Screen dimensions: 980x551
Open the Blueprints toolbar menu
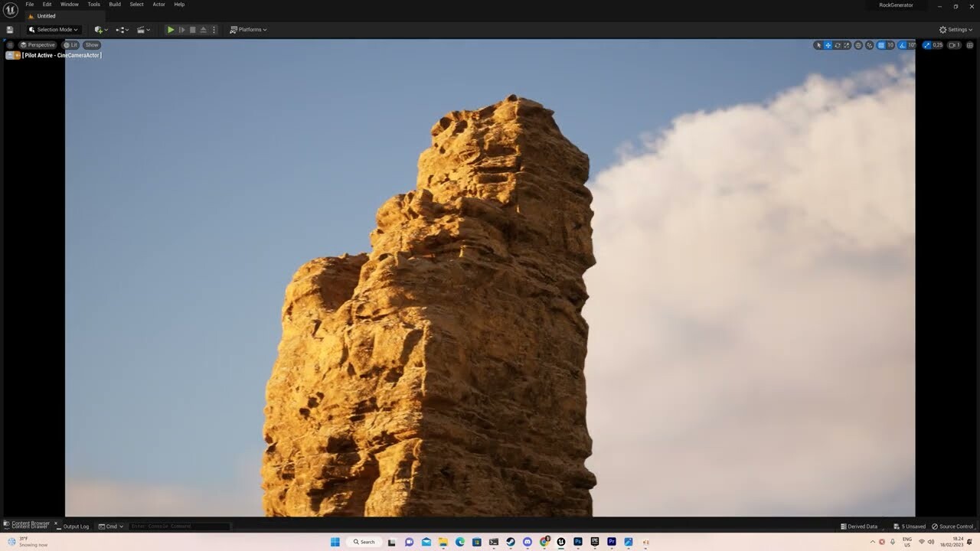120,29
